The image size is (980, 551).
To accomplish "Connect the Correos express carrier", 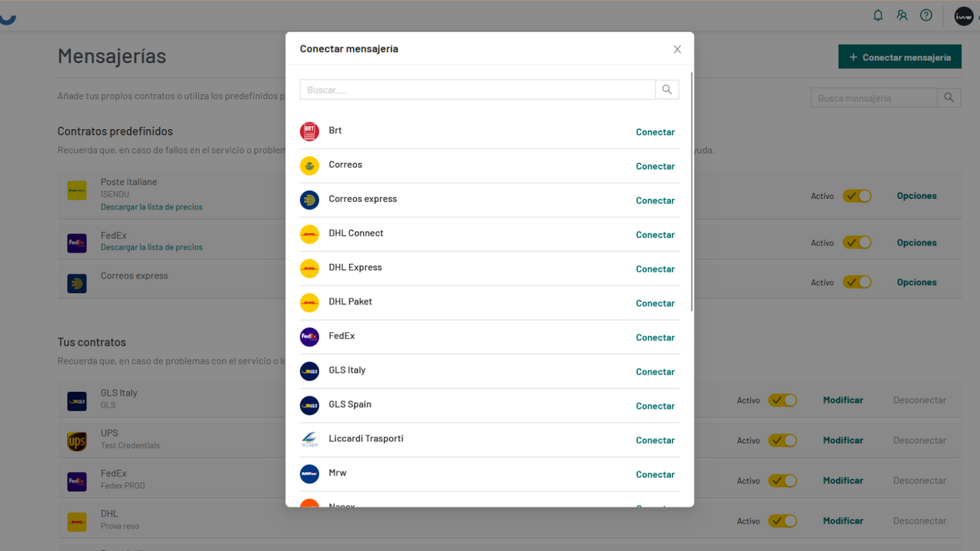I will point(655,201).
